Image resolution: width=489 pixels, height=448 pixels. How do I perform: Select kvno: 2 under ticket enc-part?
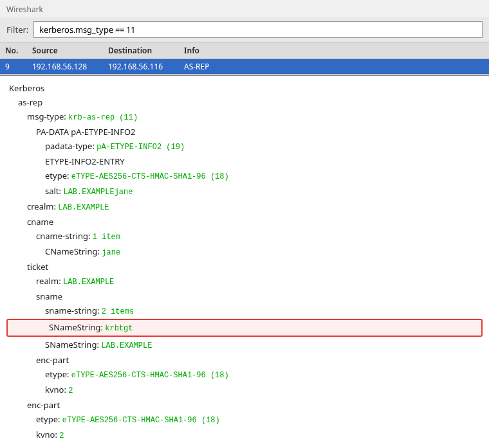tap(59, 390)
